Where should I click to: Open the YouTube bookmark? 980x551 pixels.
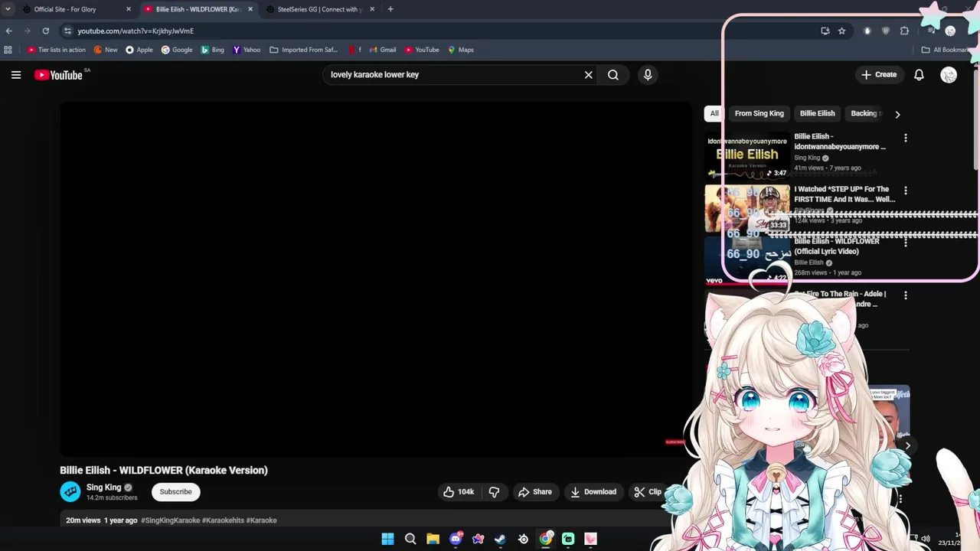tap(422, 50)
